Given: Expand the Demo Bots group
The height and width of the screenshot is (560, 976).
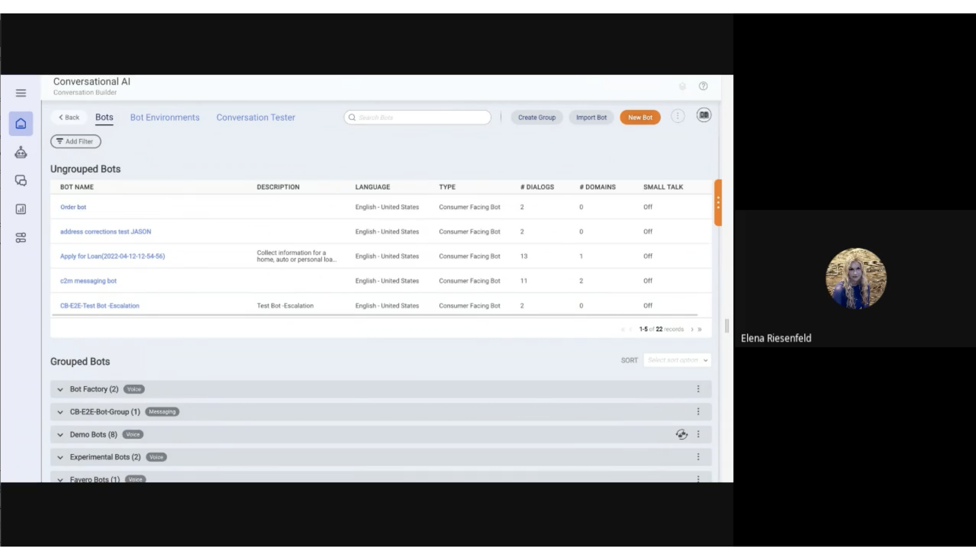Looking at the screenshot, I should tap(60, 435).
